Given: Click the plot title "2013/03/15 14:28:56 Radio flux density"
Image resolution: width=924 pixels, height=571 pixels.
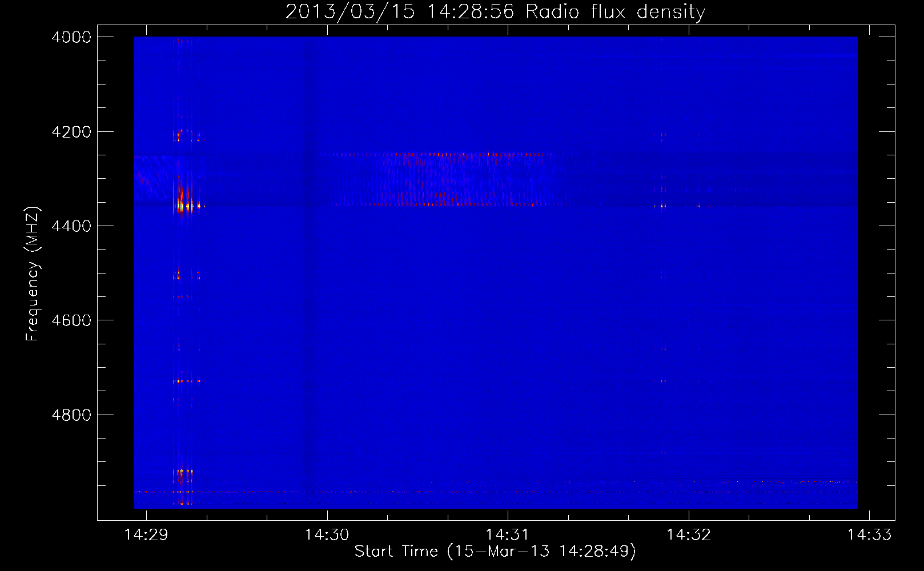Looking at the screenshot, I should [495, 11].
